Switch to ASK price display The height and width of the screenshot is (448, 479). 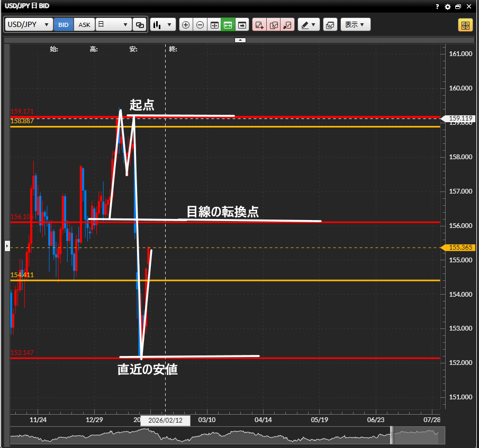pos(84,25)
